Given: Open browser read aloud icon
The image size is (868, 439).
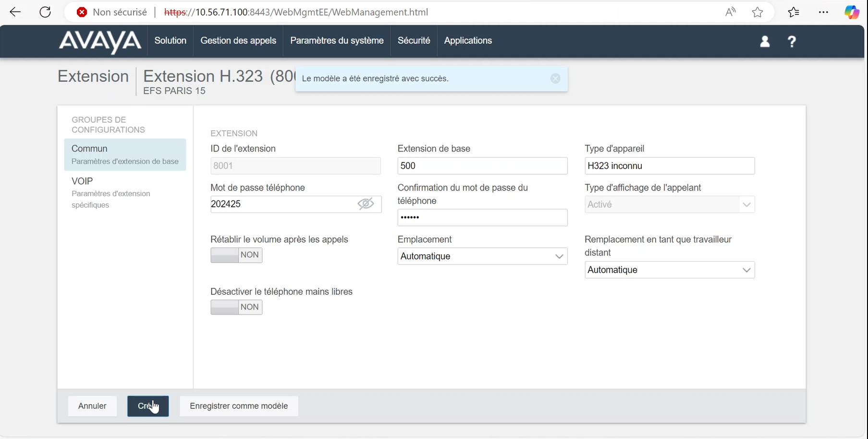Looking at the screenshot, I should [730, 12].
